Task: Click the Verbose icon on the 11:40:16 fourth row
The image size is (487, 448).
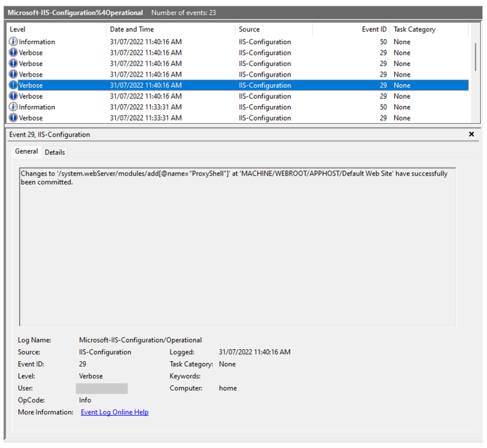Action: (x=13, y=74)
